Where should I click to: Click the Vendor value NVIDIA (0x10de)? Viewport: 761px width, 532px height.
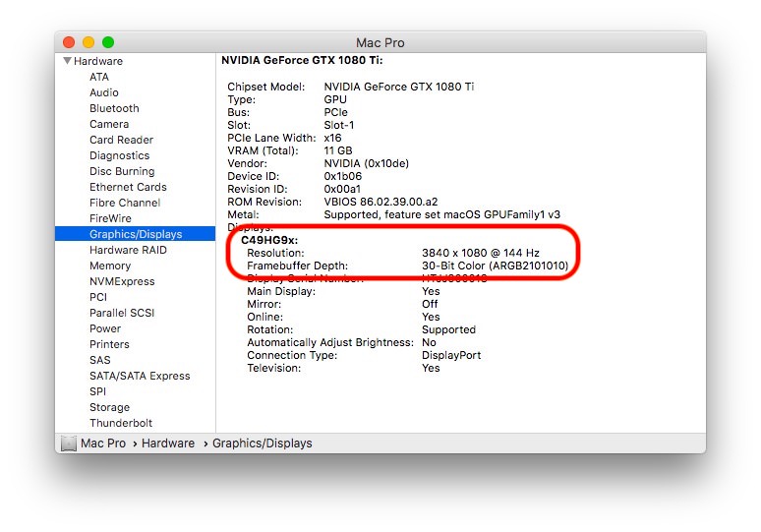(367, 163)
